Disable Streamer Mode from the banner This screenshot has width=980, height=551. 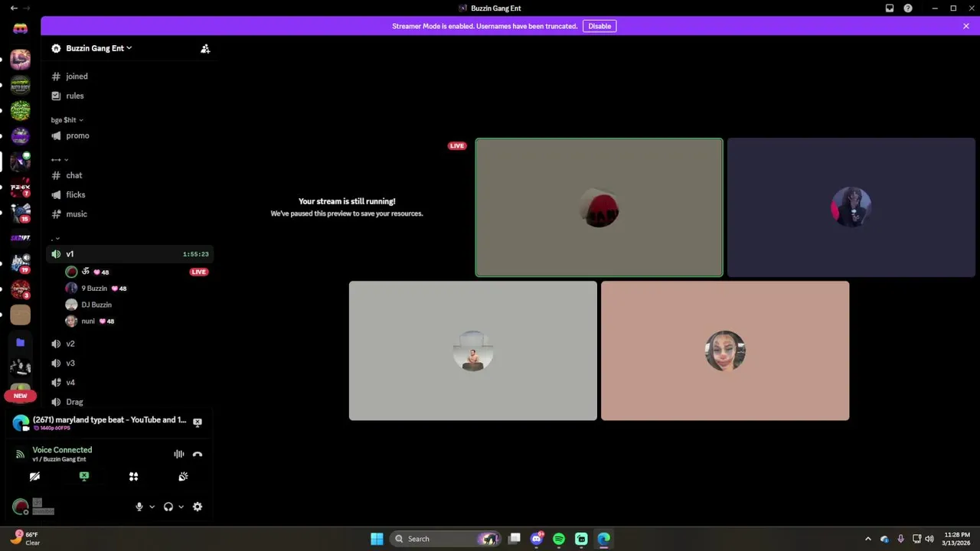599,26
